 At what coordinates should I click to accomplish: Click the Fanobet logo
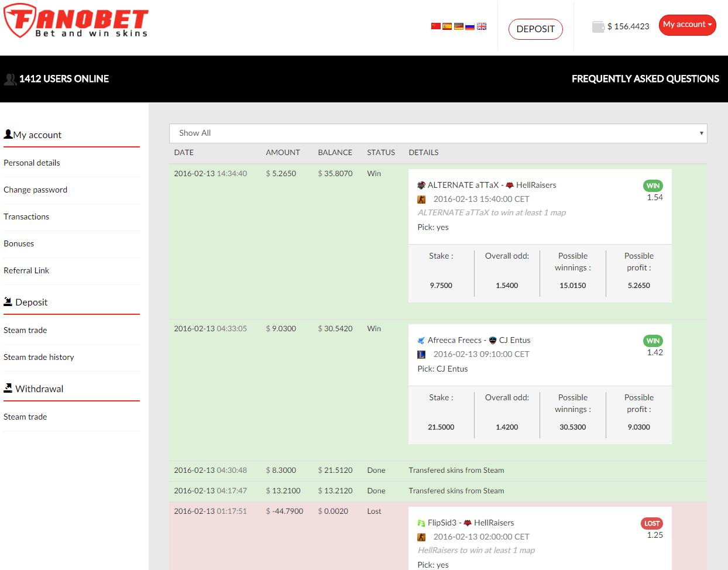(x=76, y=21)
